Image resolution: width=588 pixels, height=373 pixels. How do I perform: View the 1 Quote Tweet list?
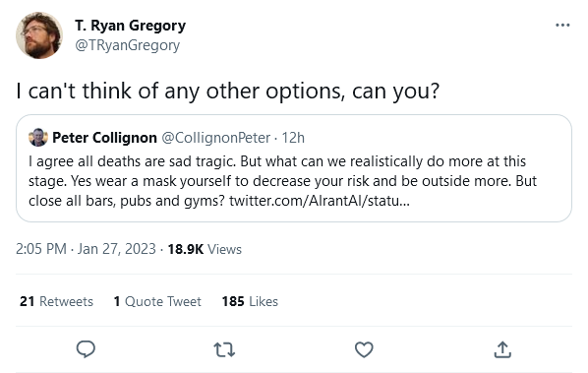click(157, 301)
